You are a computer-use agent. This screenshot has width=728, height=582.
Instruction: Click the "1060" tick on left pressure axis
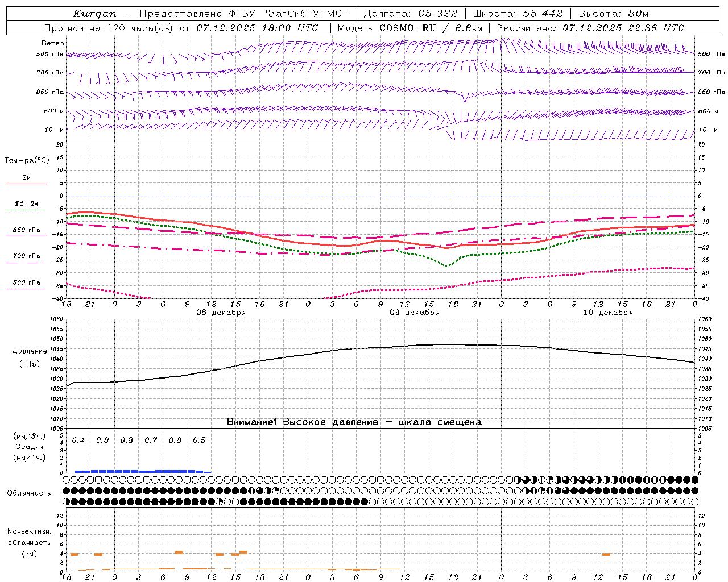click(x=56, y=319)
